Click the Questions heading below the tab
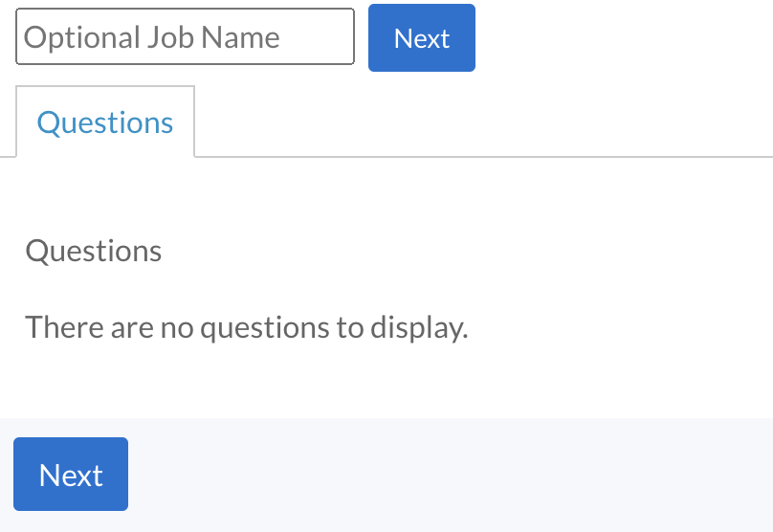 (x=94, y=251)
